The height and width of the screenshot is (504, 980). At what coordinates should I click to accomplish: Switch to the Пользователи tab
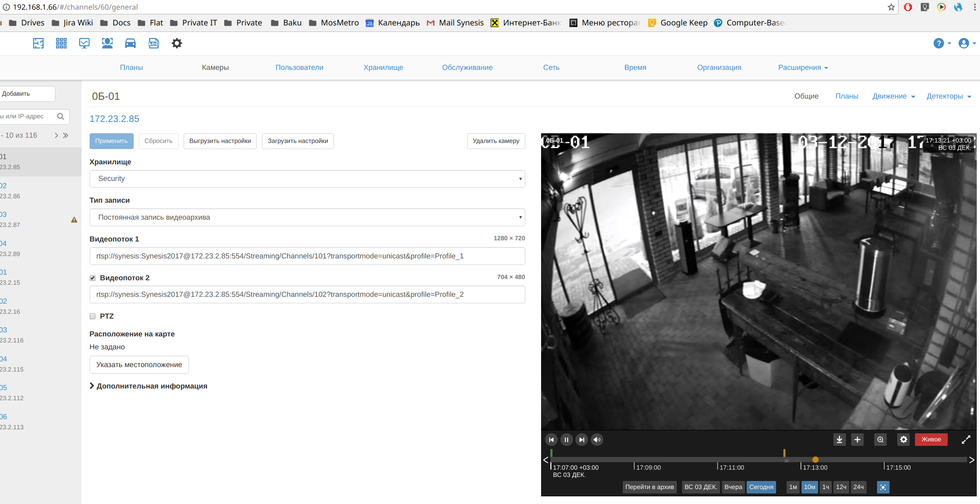point(299,67)
